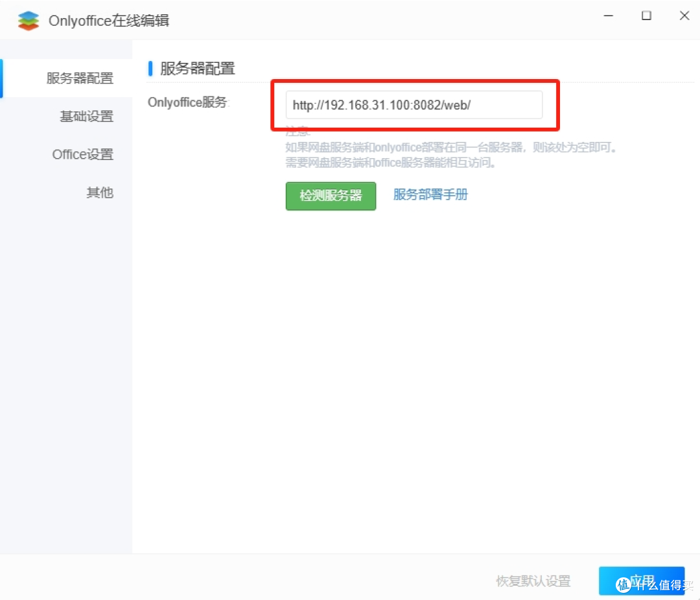Click the Onlyoffice layered logo icon

[29, 20]
